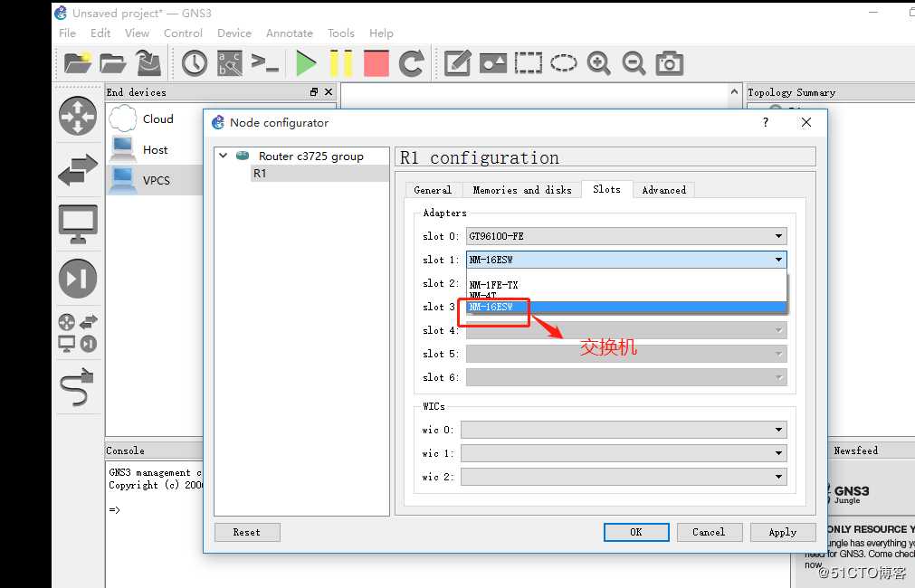
Task: Start all devices with green play
Action: point(305,63)
